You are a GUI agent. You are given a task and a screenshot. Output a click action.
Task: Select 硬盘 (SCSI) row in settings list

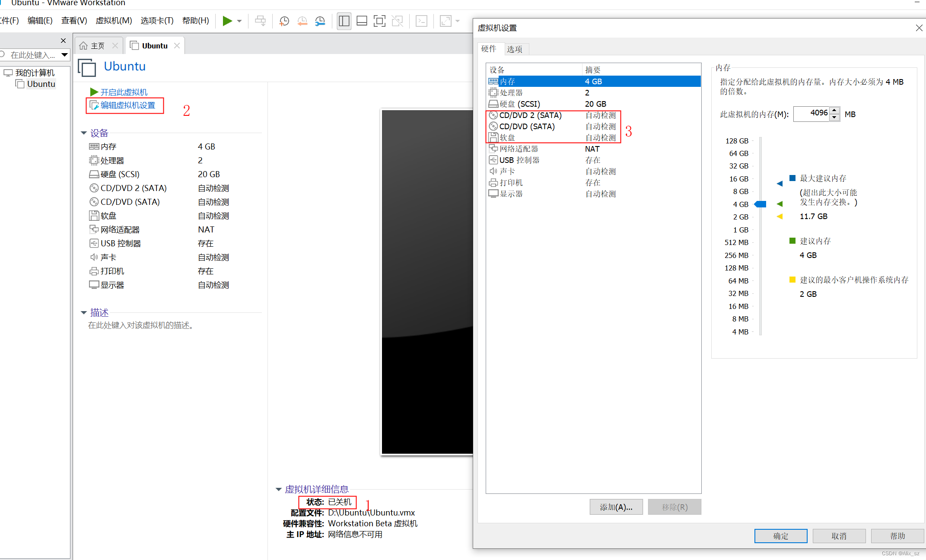tap(594, 104)
